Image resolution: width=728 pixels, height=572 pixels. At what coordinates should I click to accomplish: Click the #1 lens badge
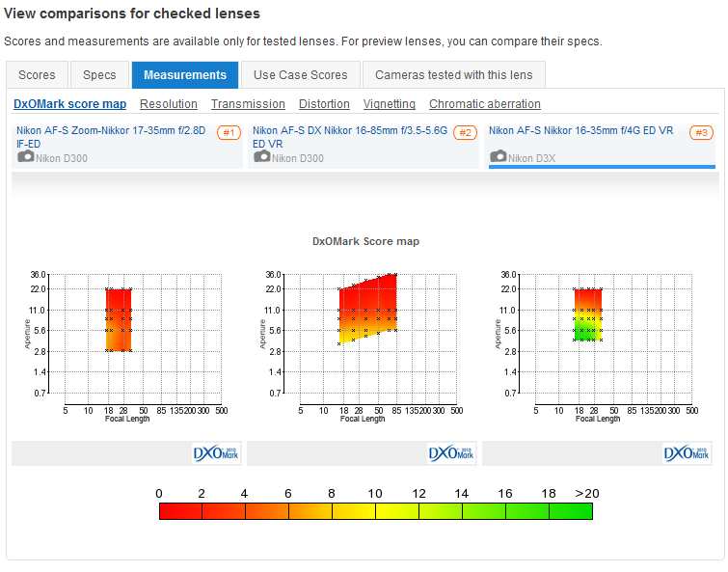[x=229, y=133]
